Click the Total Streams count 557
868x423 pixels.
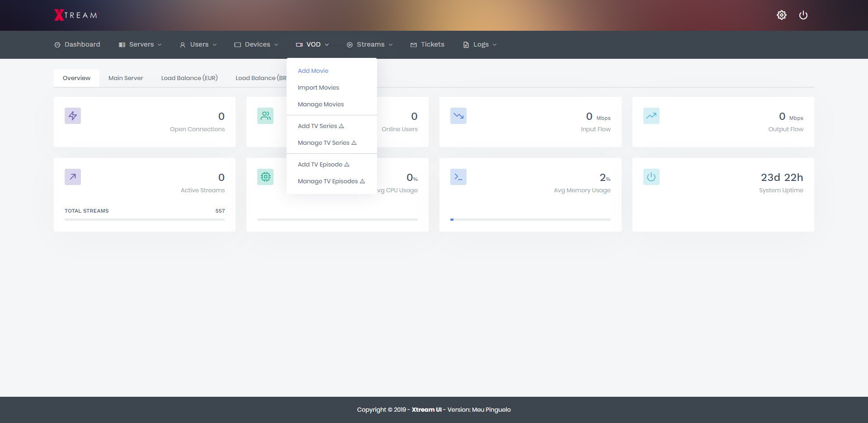[220, 211]
